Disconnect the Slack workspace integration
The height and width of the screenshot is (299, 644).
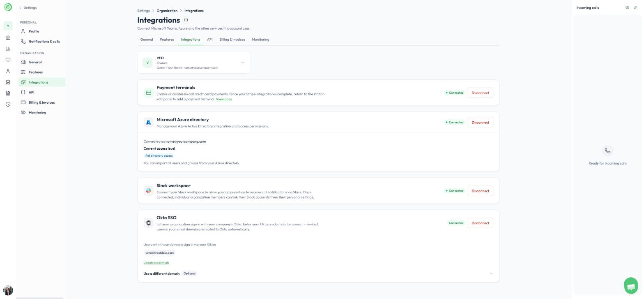click(x=480, y=191)
